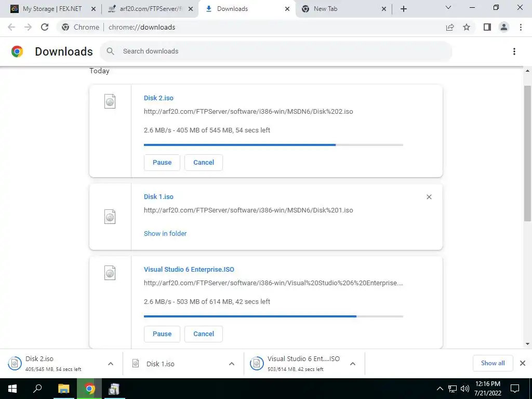Click the Chrome logo beside Downloads title
532x399 pixels.
tap(17, 51)
